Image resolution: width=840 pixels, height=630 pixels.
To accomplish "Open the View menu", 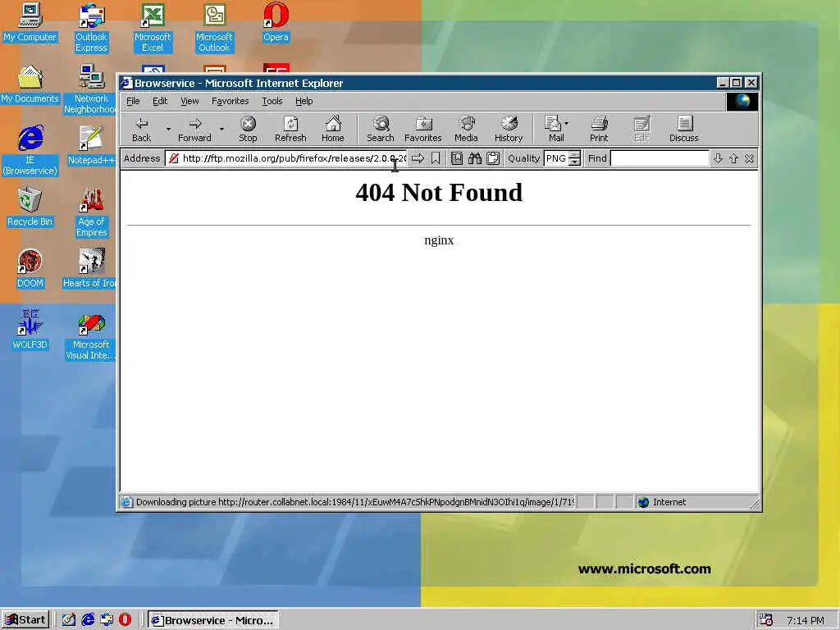I will 189,101.
